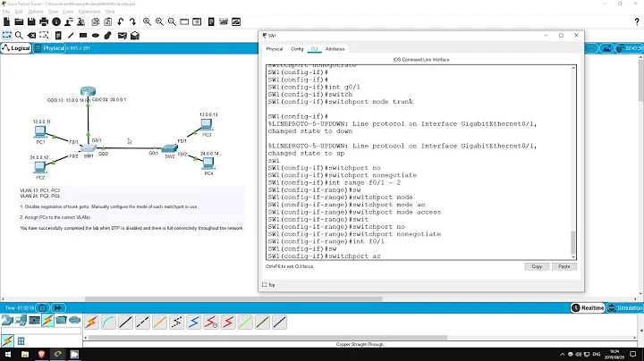Viewport: 644px width, 361px height.
Task: Activate the Delete tool
Action: 31,35
